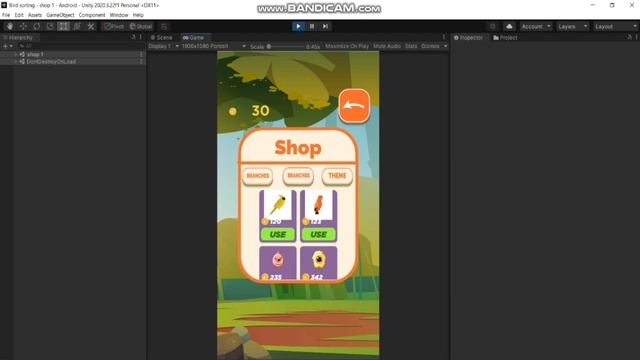Open the leftmost BRANCHES shop category
Screen dimensions: 640x360
pyautogui.click(x=258, y=176)
